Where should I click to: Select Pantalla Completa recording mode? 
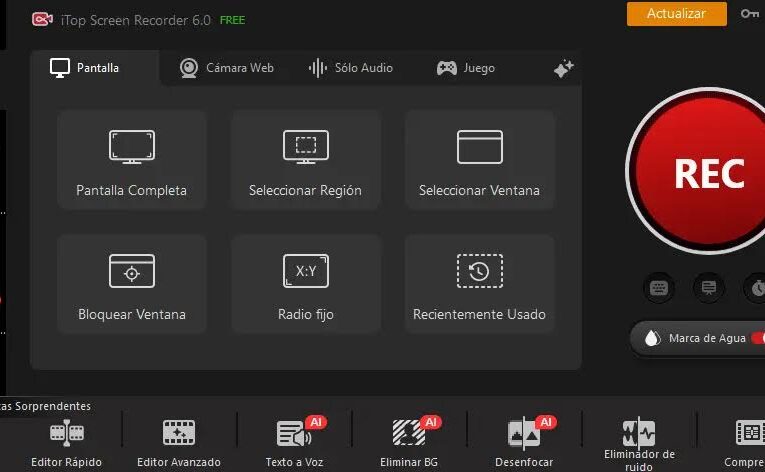pos(132,160)
